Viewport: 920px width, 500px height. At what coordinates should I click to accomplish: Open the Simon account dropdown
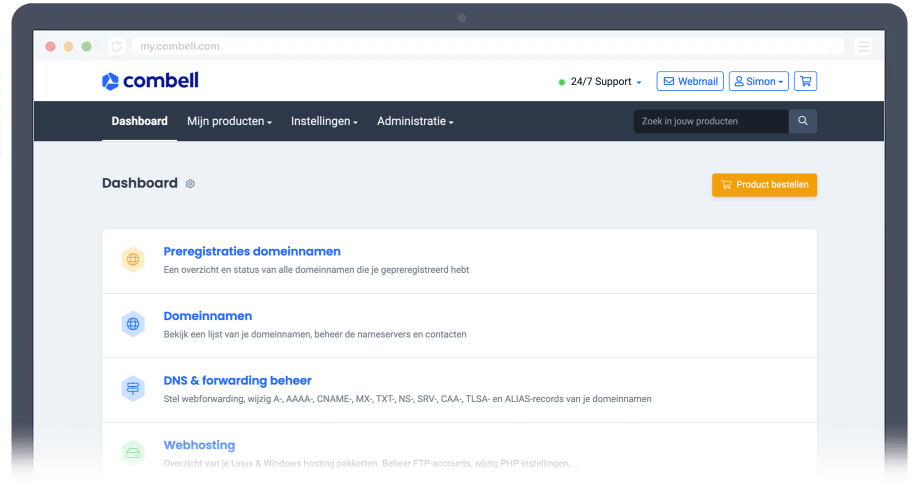click(759, 81)
